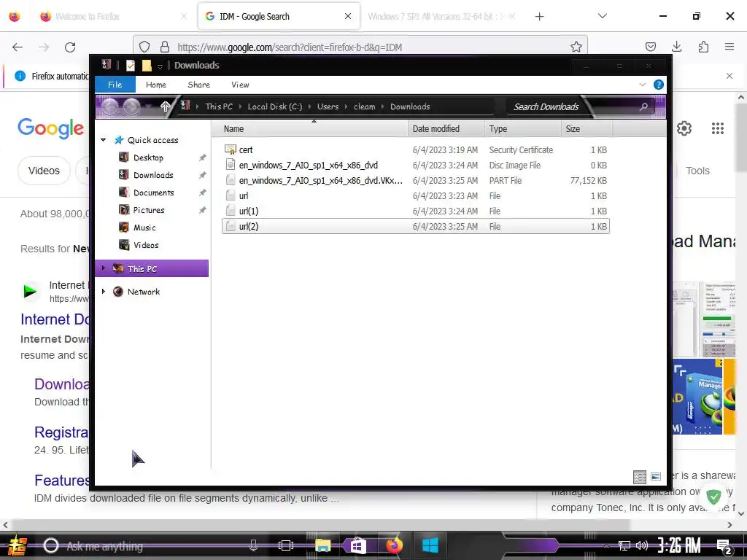747x560 pixels.
Task: Bookmark this page with the star icon
Action: (576, 47)
